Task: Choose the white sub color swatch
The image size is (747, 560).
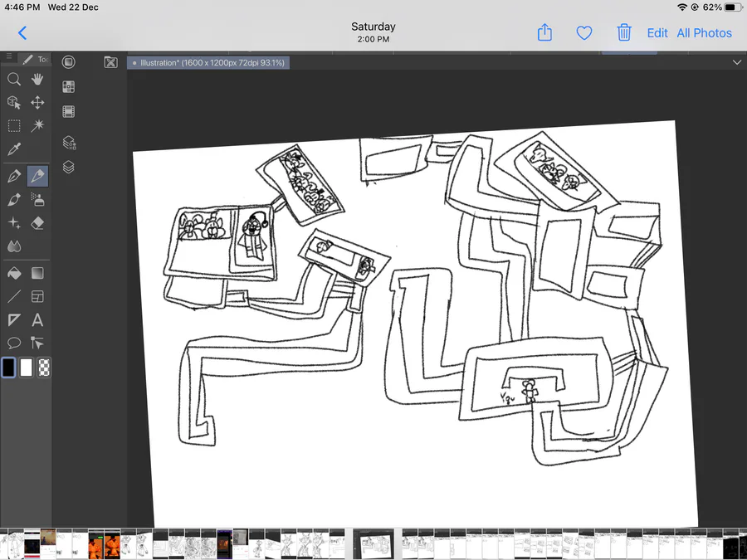Action: (x=27, y=368)
